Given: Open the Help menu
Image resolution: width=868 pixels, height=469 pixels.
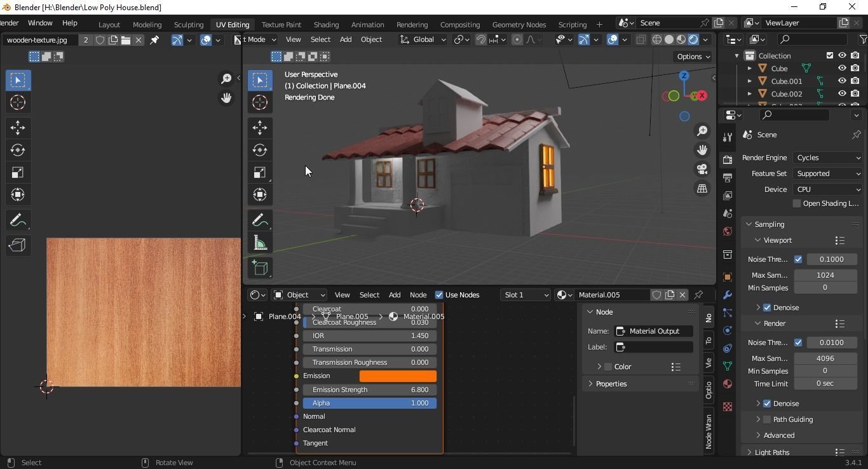Looking at the screenshot, I should click(70, 23).
